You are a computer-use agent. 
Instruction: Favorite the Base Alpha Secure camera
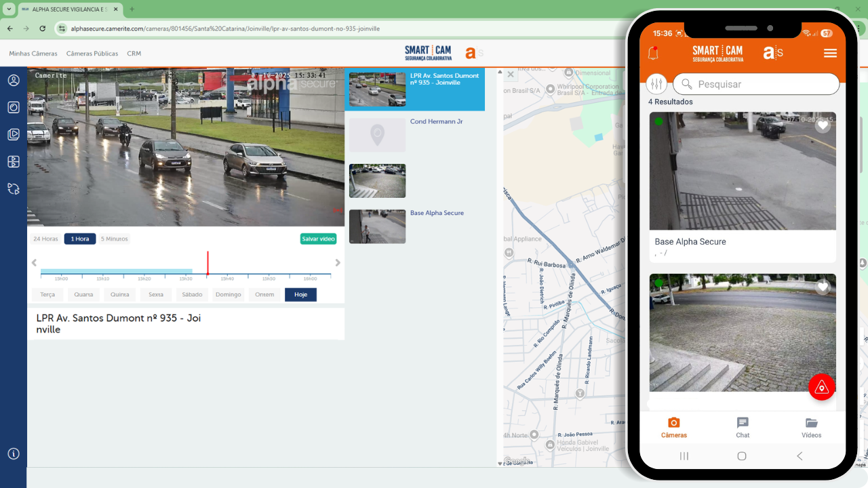click(823, 125)
